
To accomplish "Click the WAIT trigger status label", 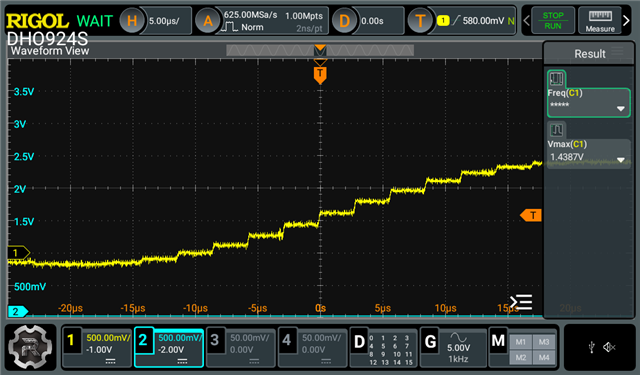I will [x=94, y=21].
